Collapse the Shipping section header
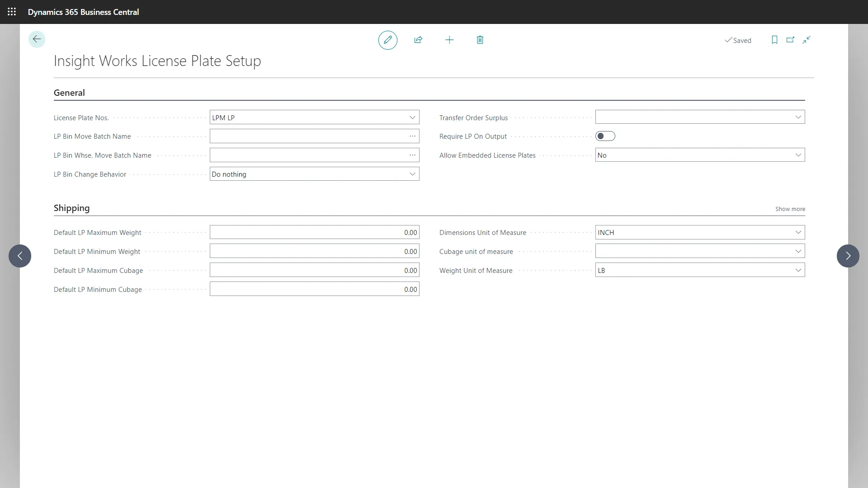The width and height of the screenshot is (868, 488). pos(71,208)
